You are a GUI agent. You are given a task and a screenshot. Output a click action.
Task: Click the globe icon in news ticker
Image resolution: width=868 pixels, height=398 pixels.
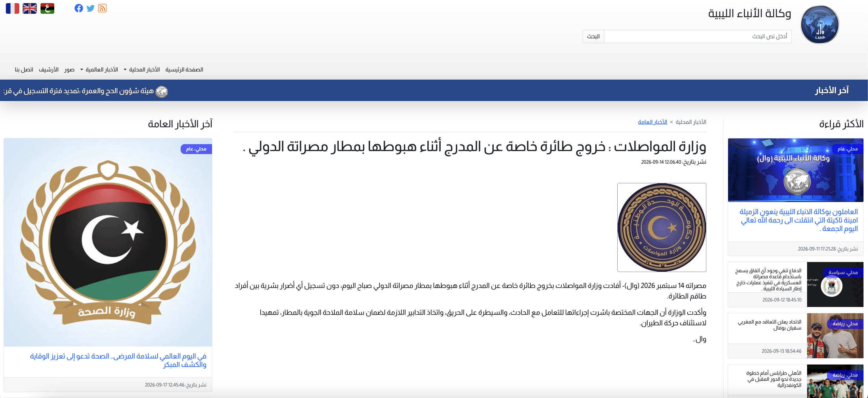pyautogui.click(x=161, y=91)
